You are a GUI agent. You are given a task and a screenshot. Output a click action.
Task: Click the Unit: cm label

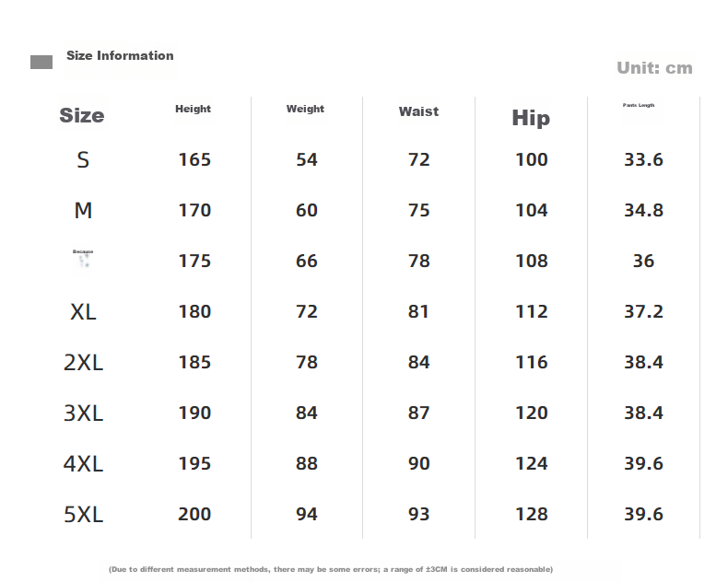654,68
